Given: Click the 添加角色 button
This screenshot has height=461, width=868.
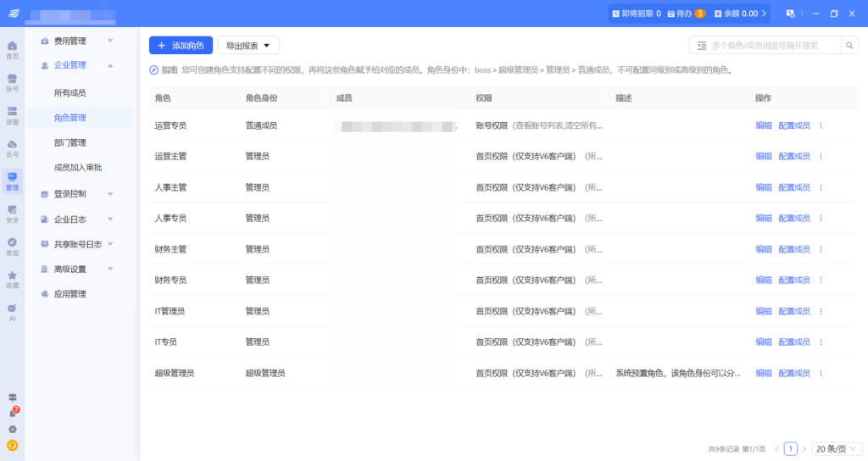Looking at the screenshot, I should coord(181,46).
